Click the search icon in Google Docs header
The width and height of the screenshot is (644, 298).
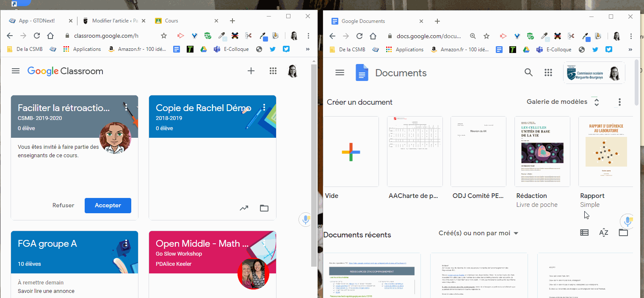click(528, 72)
